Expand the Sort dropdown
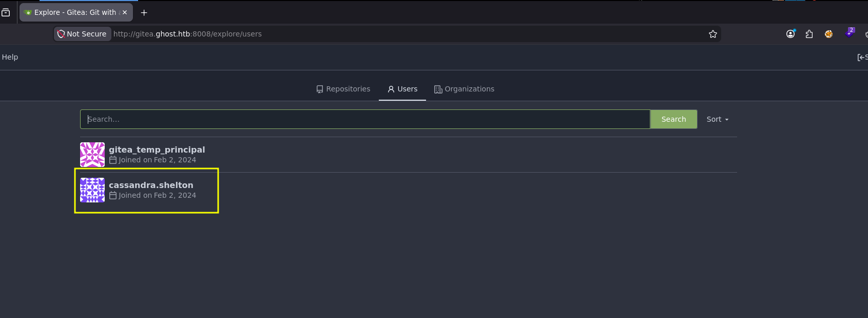868x318 pixels. coord(718,119)
